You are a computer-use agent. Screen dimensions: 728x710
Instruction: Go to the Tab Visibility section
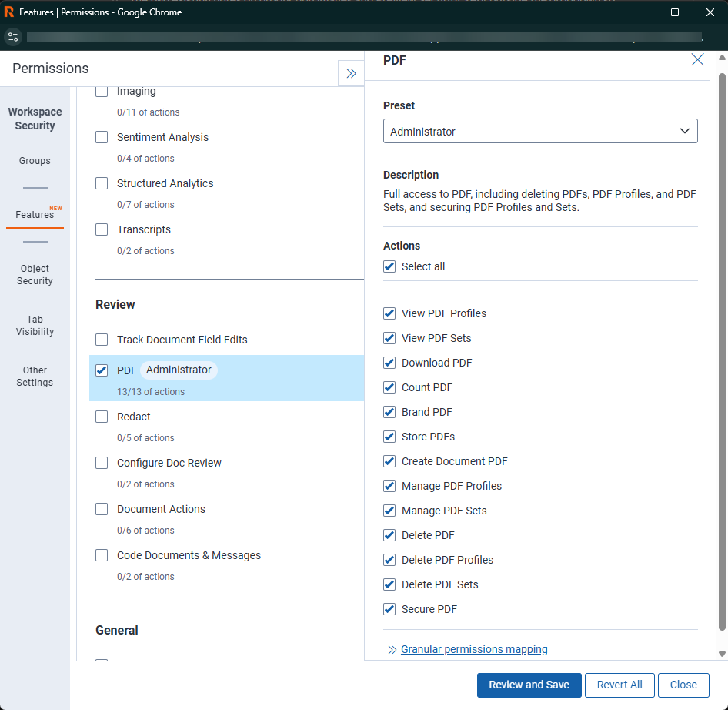pyautogui.click(x=35, y=325)
